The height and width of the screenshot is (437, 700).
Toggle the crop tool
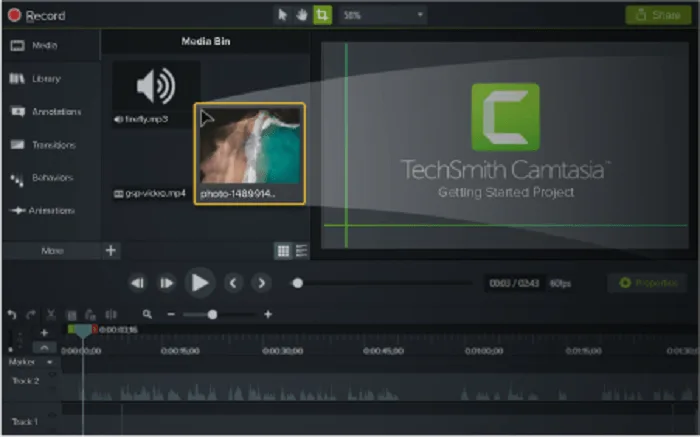(x=322, y=15)
